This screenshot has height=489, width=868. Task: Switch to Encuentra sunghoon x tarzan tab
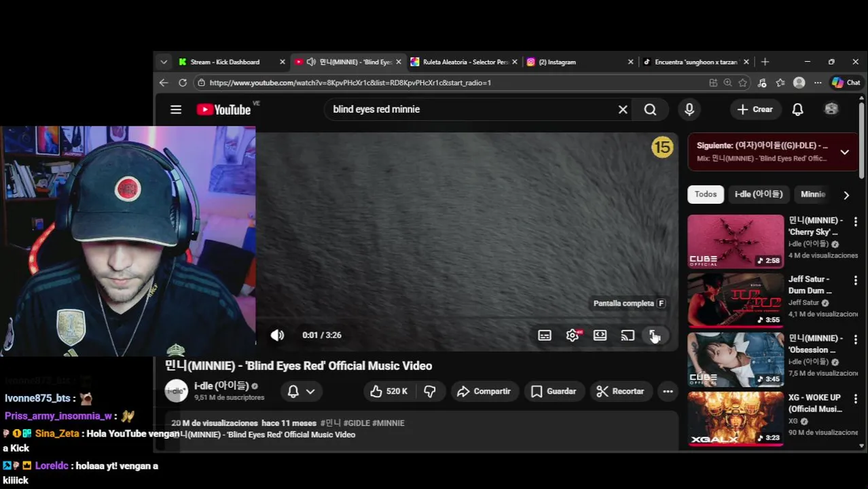(696, 62)
